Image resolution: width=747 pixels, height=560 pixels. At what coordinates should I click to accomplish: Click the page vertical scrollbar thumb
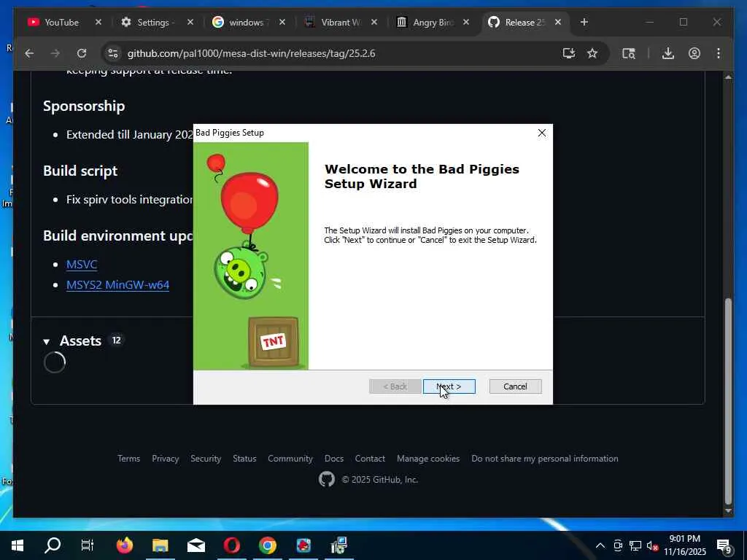728,400
